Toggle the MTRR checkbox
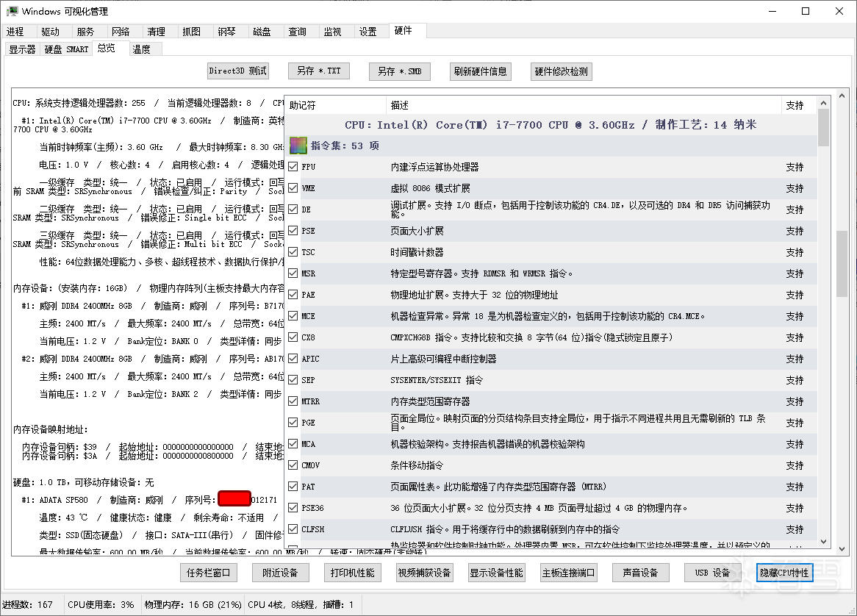The image size is (857, 616). (293, 401)
